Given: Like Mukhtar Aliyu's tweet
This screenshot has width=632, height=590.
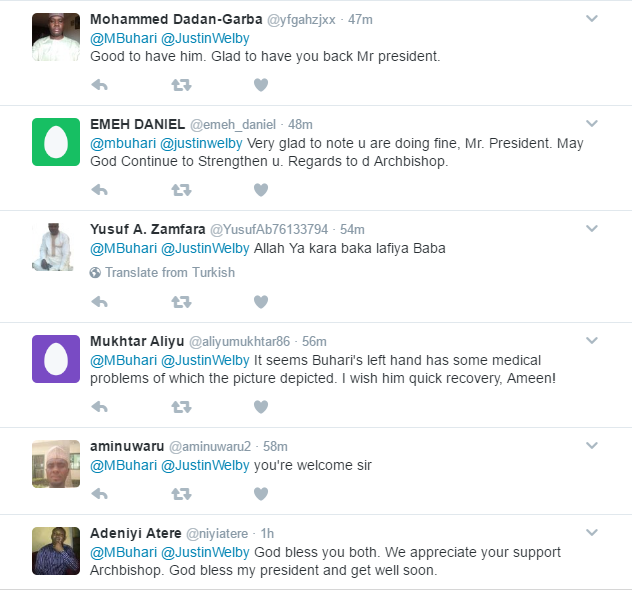Looking at the screenshot, I should click(261, 407).
